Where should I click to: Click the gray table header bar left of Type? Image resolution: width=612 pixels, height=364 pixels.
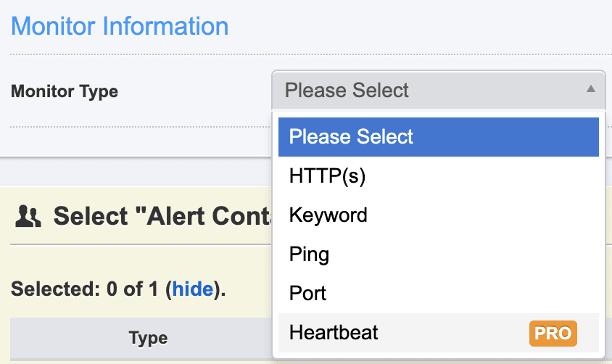[58, 338]
